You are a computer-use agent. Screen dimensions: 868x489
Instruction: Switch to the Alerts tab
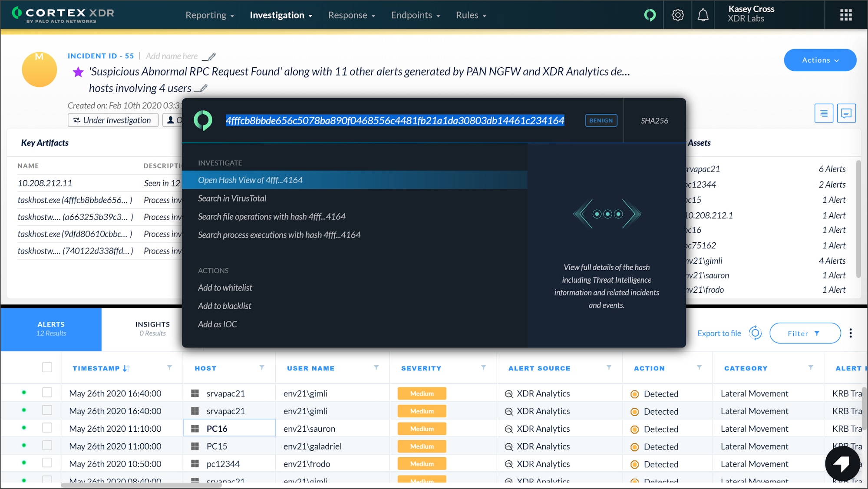point(51,329)
